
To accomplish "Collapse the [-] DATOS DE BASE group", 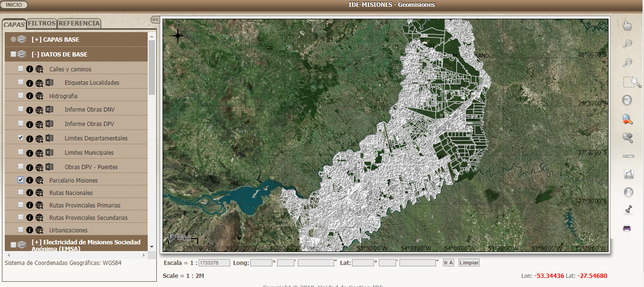I will [x=59, y=54].
